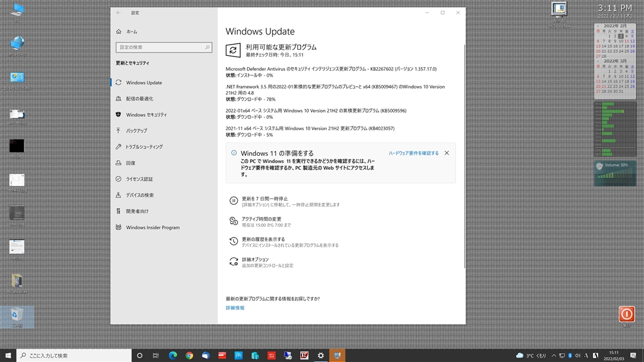Click the Windows 11 banner info icon
This screenshot has height=362, width=644.
tap(234, 153)
